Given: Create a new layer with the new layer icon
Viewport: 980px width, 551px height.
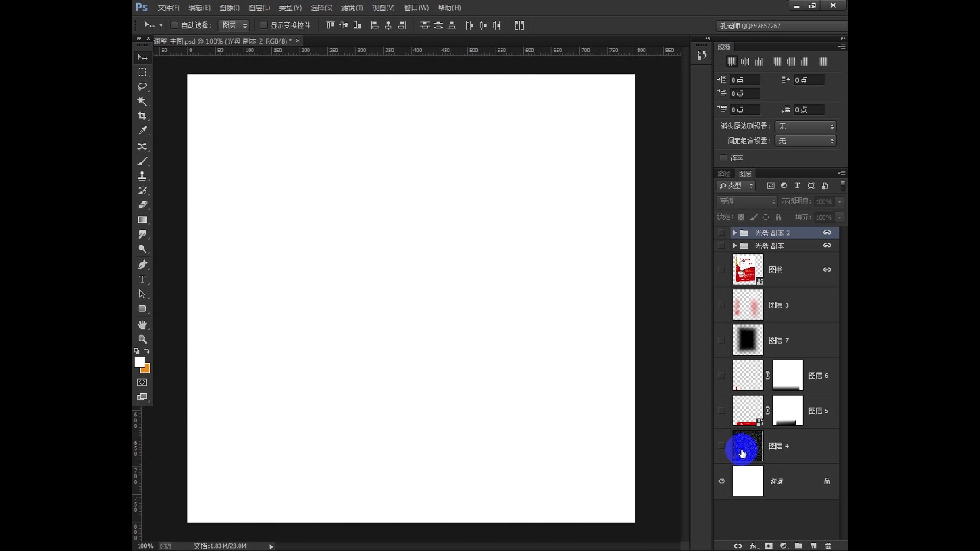Looking at the screenshot, I should pyautogui.click(x=814, y=546).
